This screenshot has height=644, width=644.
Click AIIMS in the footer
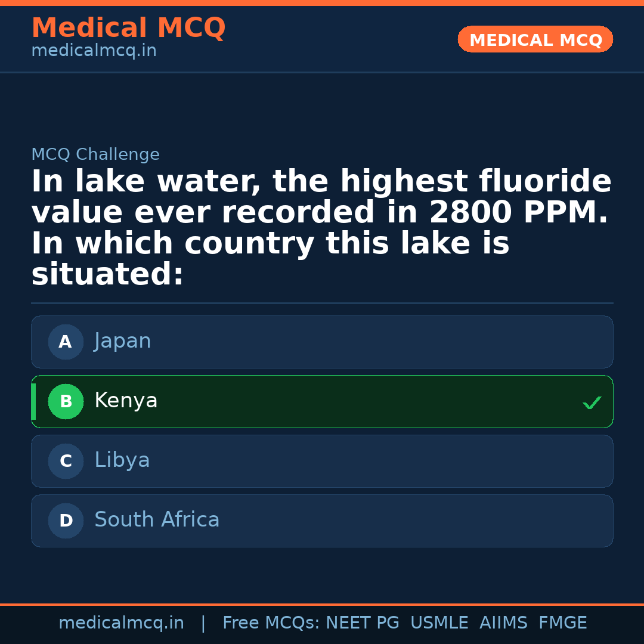coord(503,623)
